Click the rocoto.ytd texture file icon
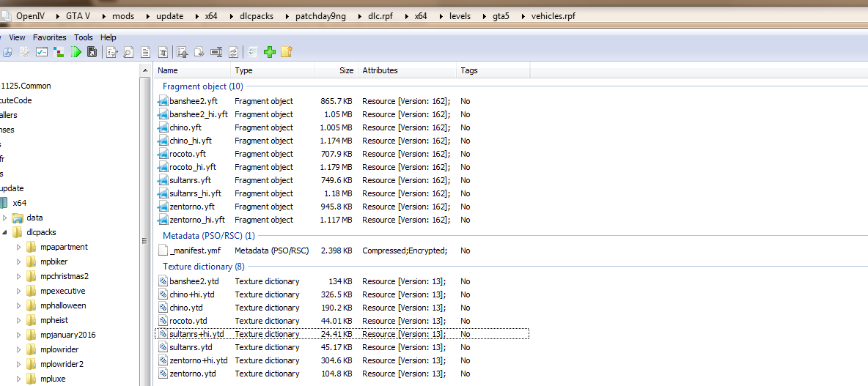 163,321
